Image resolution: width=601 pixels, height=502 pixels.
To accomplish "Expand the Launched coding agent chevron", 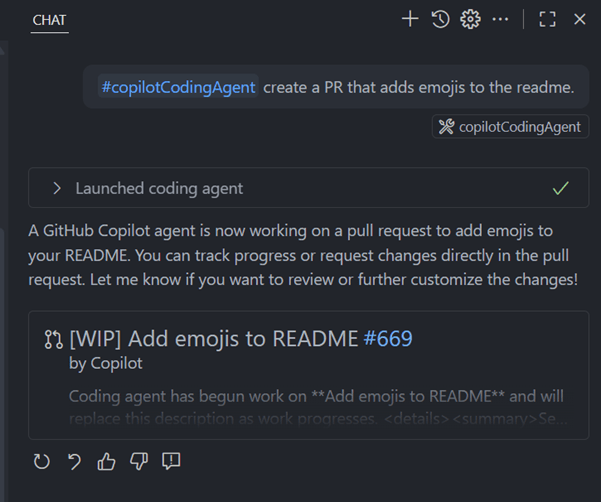I will [x=57, y=188].
